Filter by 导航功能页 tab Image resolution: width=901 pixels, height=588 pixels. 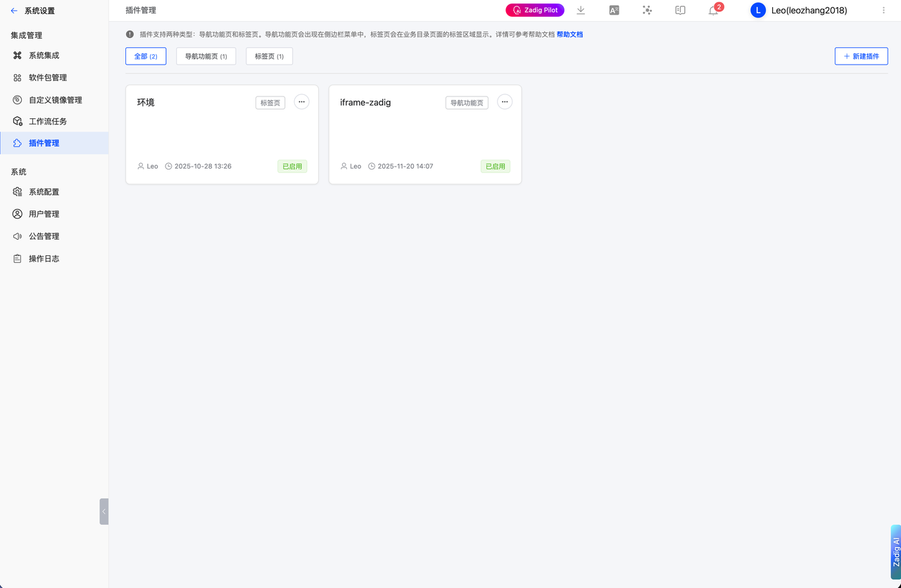pyautogui.click(x=206, y=56)
